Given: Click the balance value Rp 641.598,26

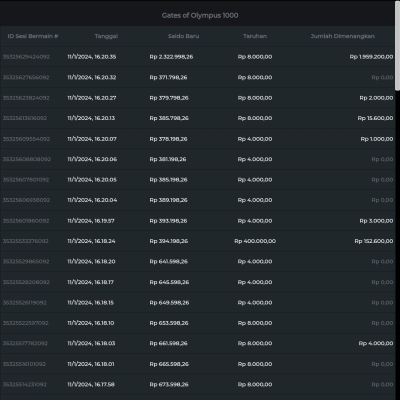Looking at the screenshot, I should point(169,261).
